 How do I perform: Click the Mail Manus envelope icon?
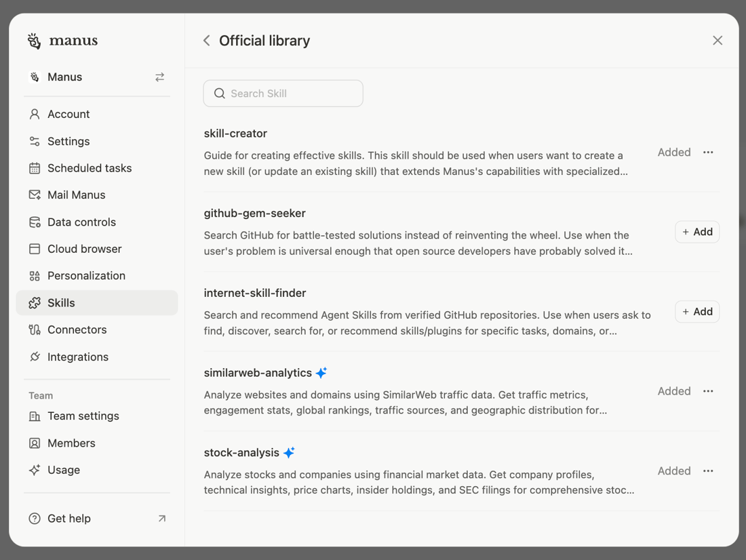pyautogui.click(x=35, y=195)
